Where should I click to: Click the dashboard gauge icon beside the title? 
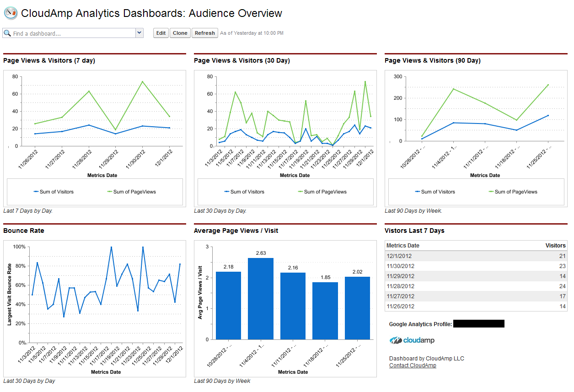point(11,13)
